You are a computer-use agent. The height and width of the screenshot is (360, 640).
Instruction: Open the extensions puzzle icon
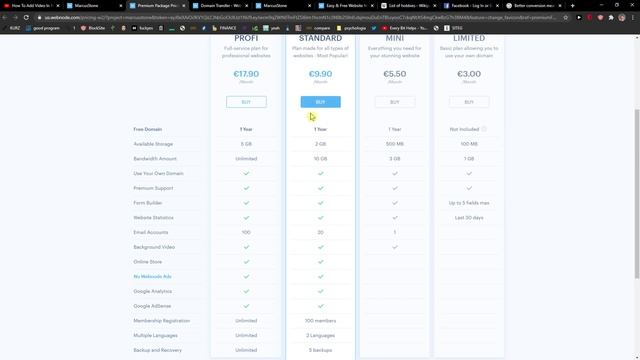click(611, 18)
